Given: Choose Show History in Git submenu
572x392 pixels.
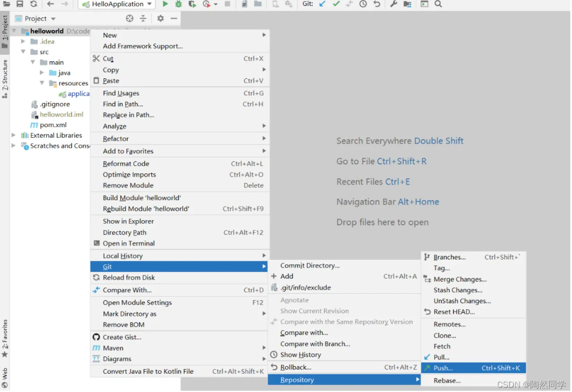Looking at the screenshot, I should point(344,355).
